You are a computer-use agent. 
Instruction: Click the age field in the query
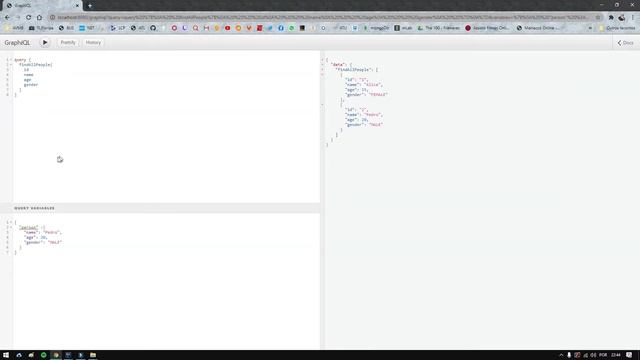tap(27, 80)
